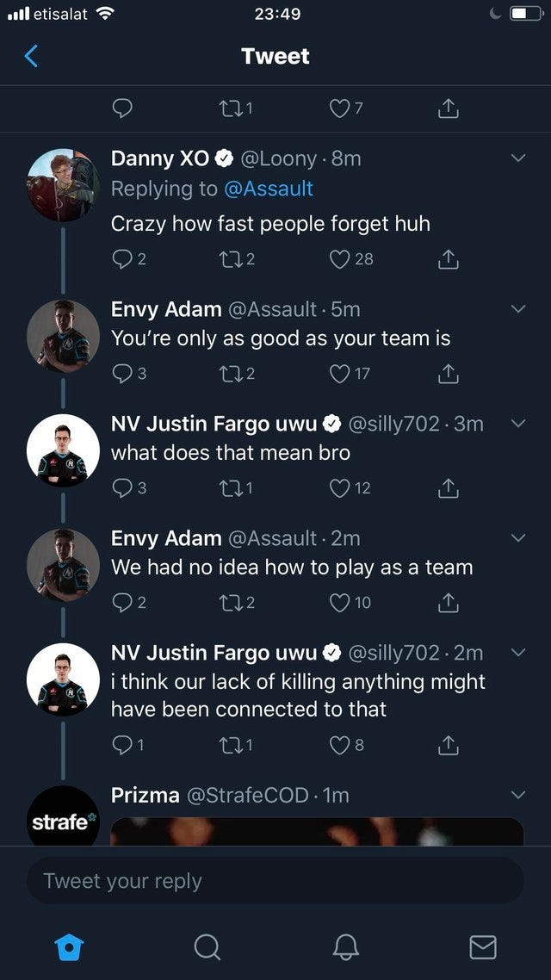Open dropdown chevron on Prizma's tweet

point(517,794)
